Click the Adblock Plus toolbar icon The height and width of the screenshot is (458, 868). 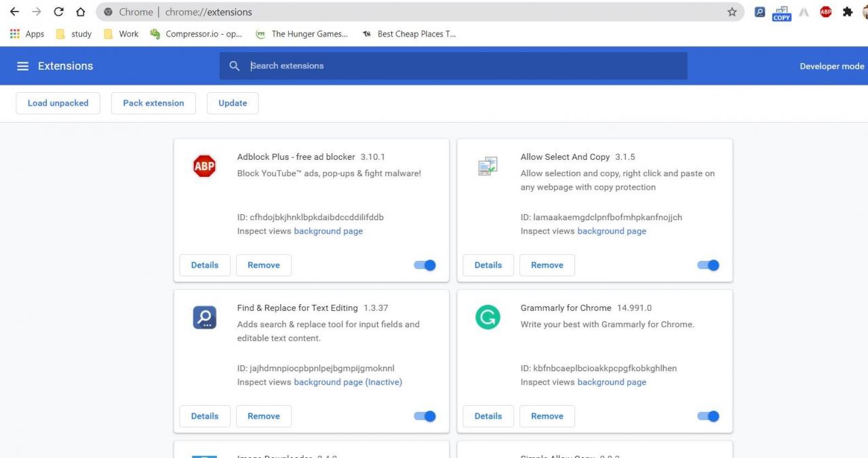point(825,12)
